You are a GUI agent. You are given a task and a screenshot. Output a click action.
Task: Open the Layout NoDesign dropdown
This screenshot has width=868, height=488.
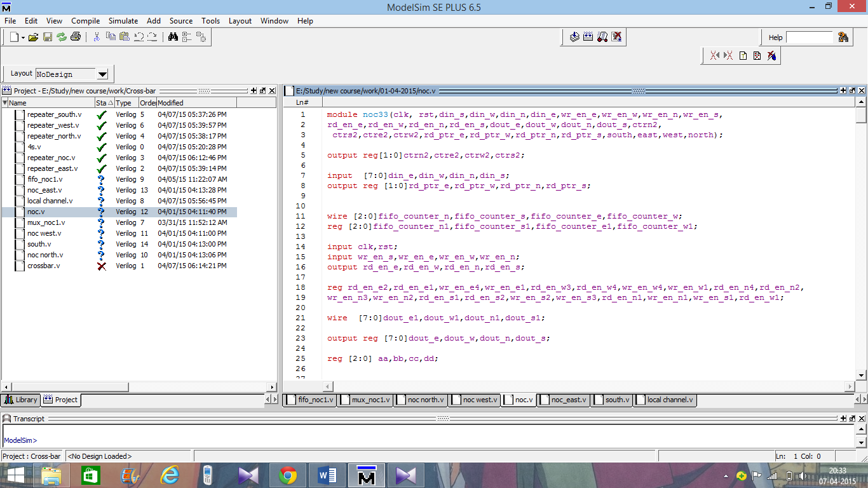(x=102, y=74)
